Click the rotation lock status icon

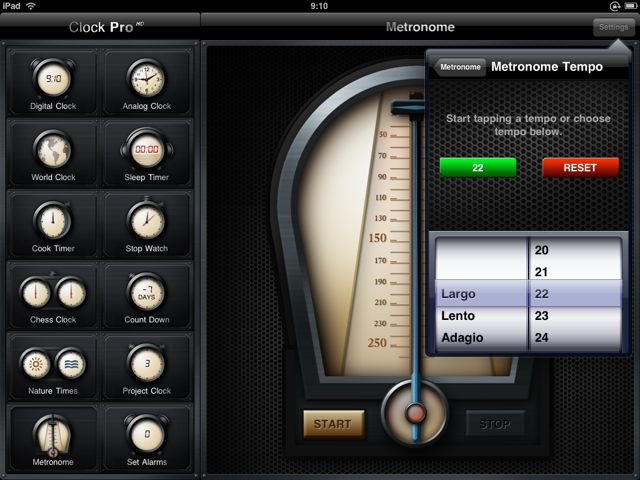(x=615, y=6)
